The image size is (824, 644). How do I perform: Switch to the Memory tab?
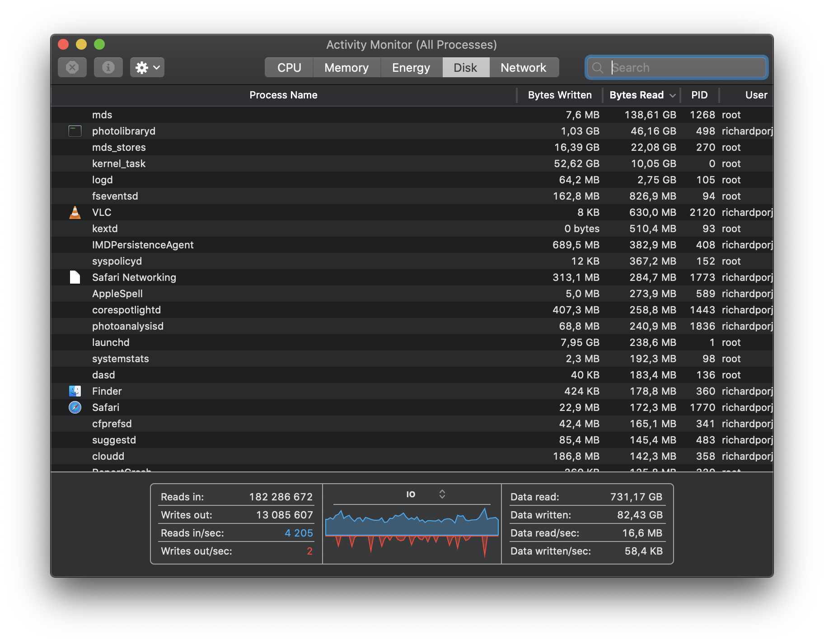(346, 67)
